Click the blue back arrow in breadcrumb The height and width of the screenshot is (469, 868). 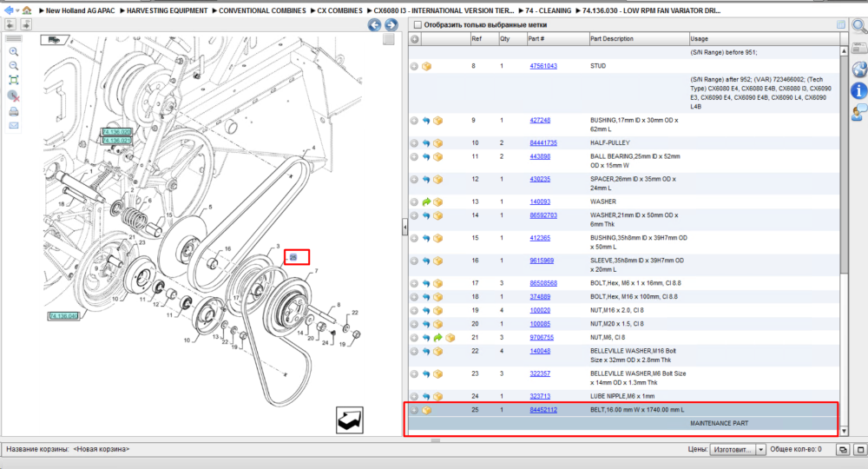(9, 10)
